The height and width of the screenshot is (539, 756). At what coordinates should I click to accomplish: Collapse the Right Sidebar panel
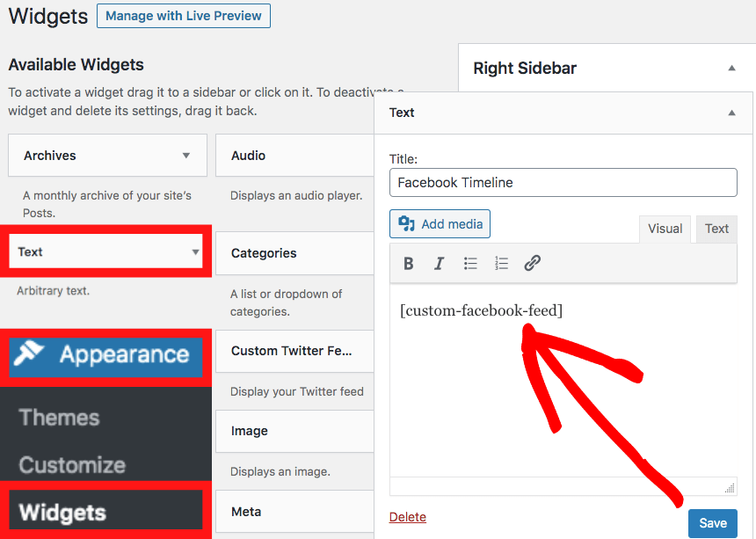tap(731, 68)
